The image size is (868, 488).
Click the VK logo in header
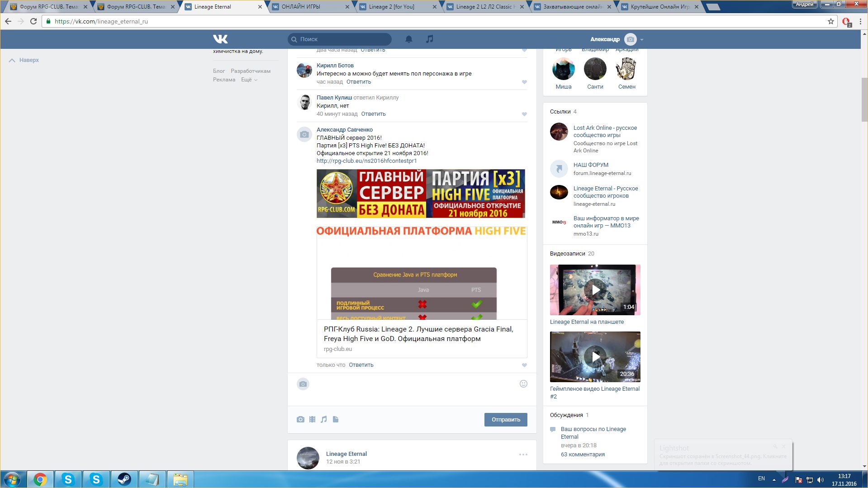(220, 39)
